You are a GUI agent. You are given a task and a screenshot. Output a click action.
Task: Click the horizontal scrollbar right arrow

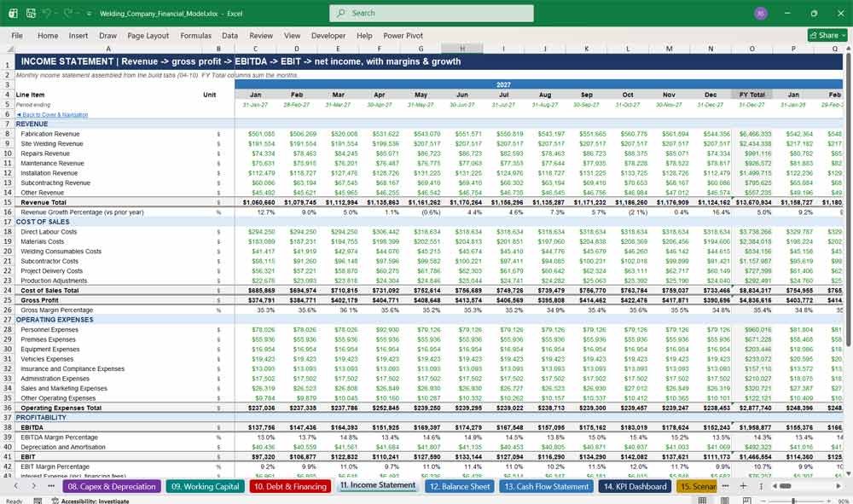coord(838,486)
